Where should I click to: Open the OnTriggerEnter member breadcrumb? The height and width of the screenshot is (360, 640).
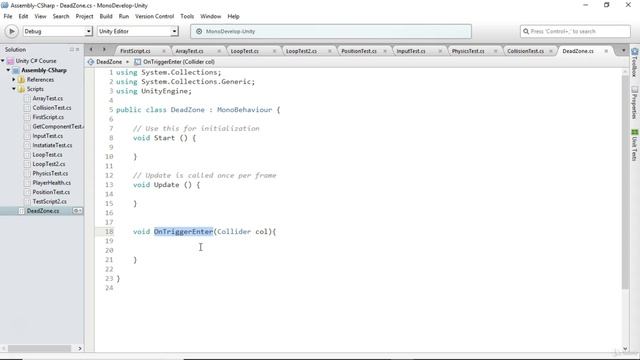175,62
